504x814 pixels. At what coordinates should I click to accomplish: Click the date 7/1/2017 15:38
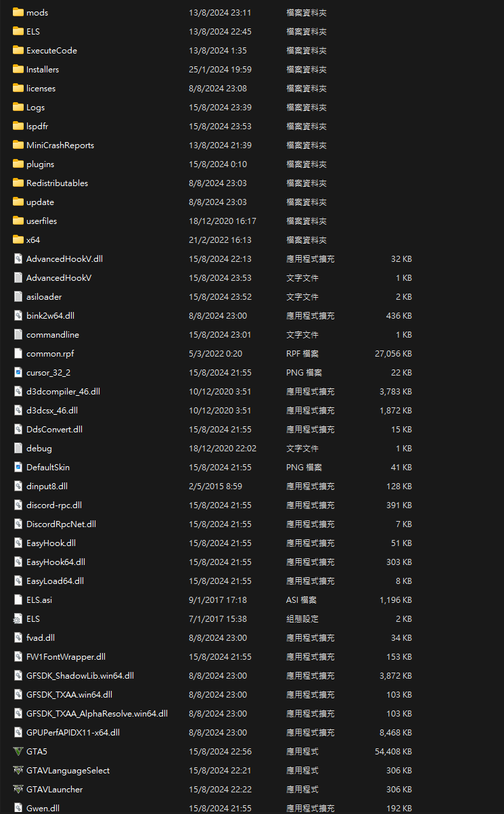218,618
